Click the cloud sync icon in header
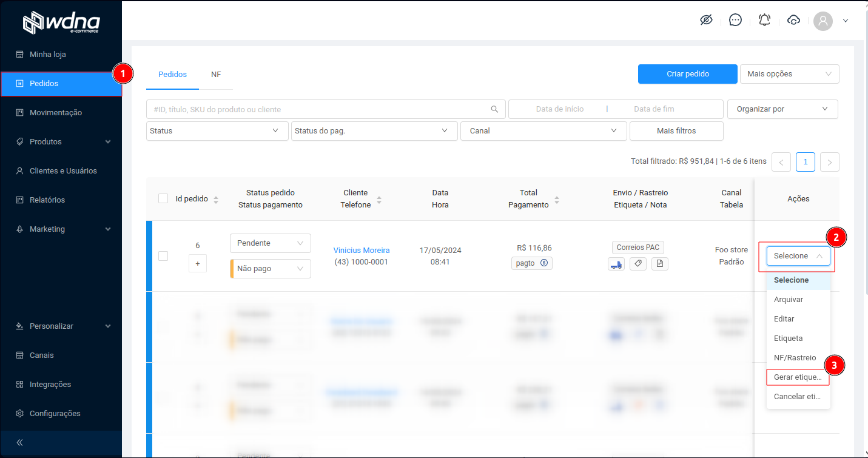This screenshot has width=868, height=458. click(793, 20)
